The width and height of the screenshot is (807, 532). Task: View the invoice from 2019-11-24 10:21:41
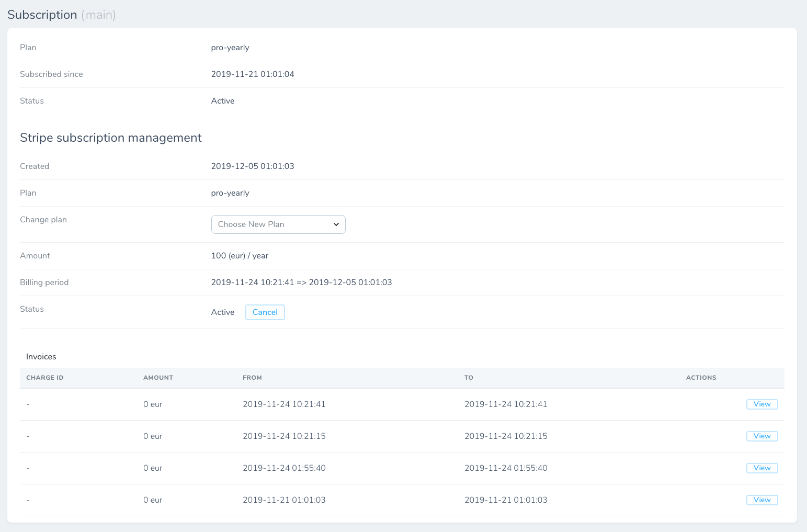[761, 404]
